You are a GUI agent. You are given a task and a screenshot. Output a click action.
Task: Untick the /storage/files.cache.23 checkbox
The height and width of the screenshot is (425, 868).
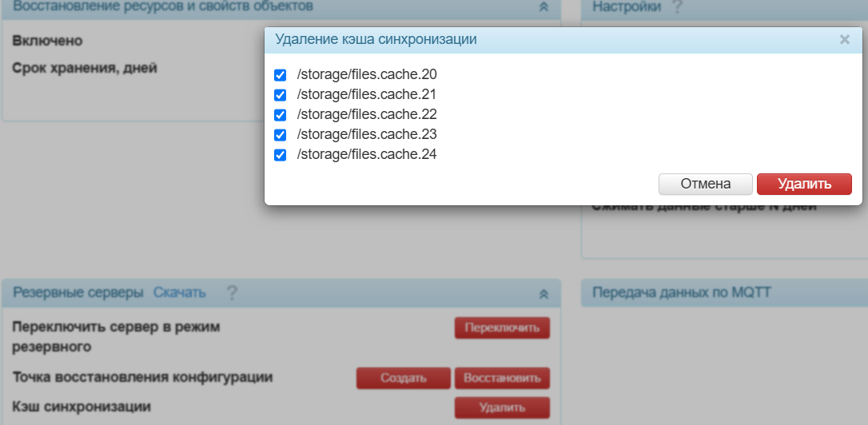[280, 135]
